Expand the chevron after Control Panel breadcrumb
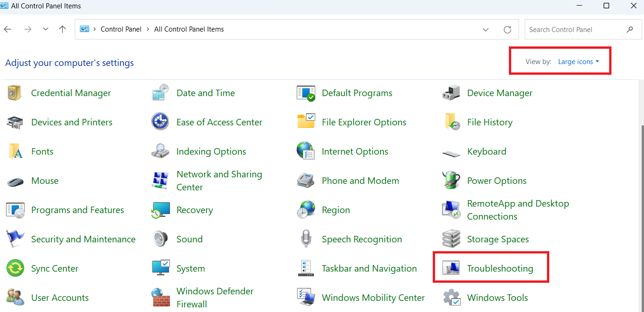The width and height of the screenshot is (644, 312). [148, 29]
